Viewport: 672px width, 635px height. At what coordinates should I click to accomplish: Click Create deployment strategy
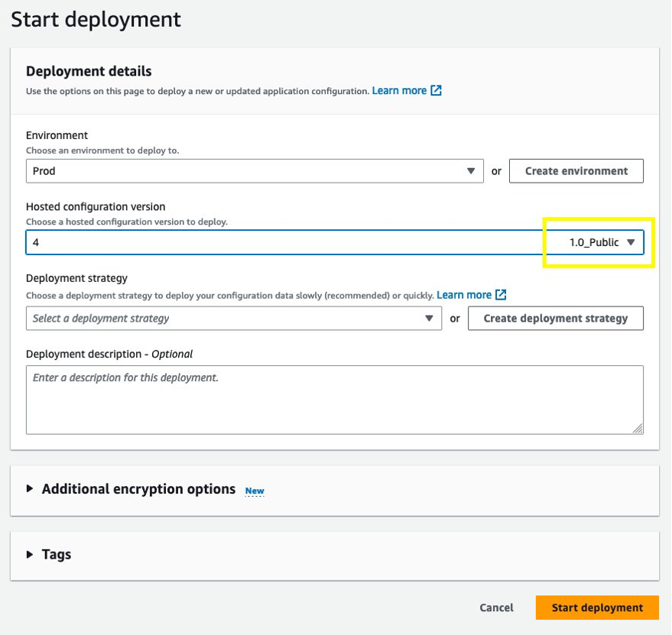(x=556, y=318)
